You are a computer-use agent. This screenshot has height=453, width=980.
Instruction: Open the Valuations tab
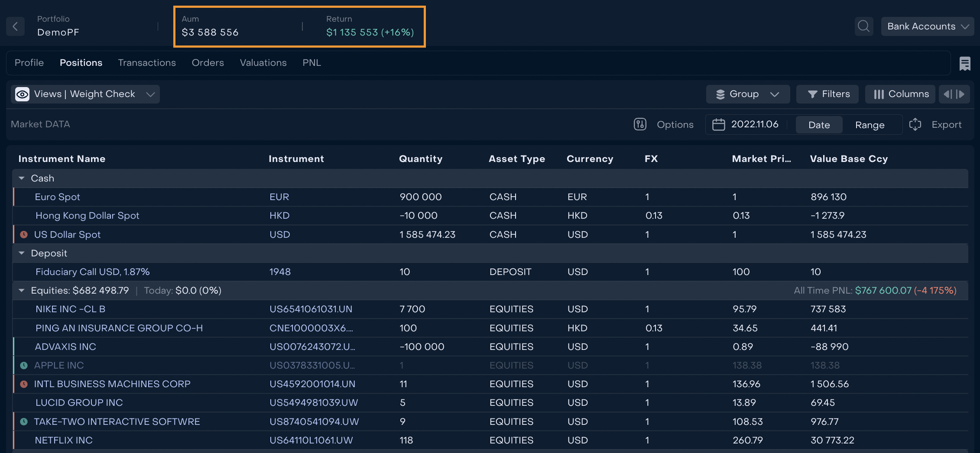(x=263, y=63)
